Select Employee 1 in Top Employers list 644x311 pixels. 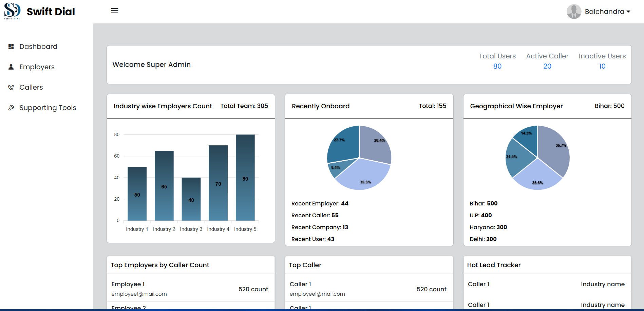coord(128,284)
